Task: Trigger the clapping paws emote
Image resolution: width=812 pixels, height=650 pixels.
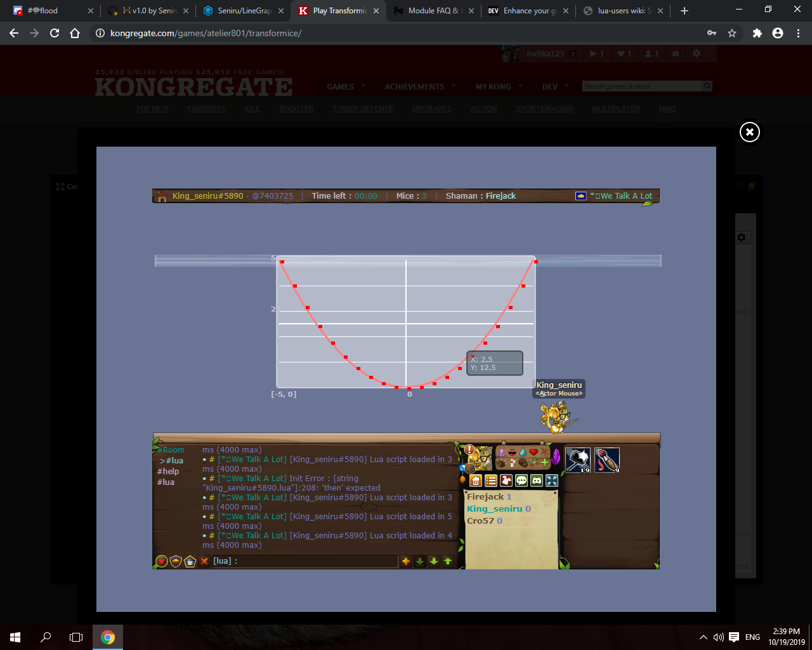Action: pos(502,463)
